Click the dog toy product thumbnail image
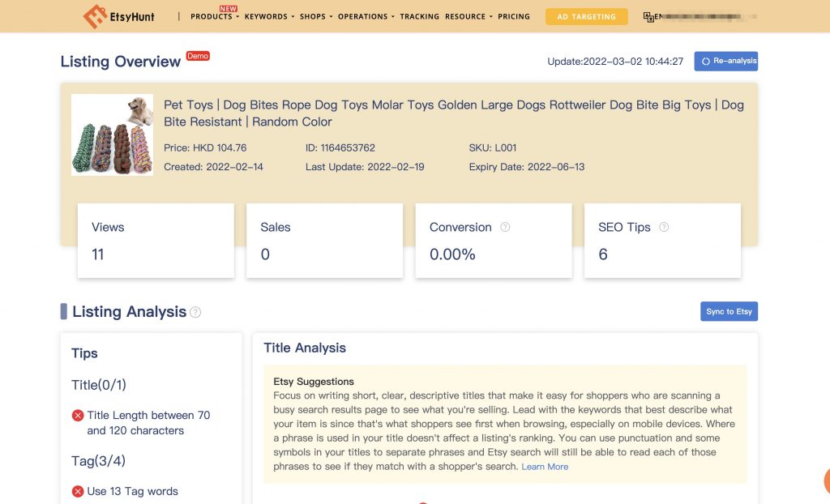The height and width of the screenshot is (504, 830). [112, 135]
